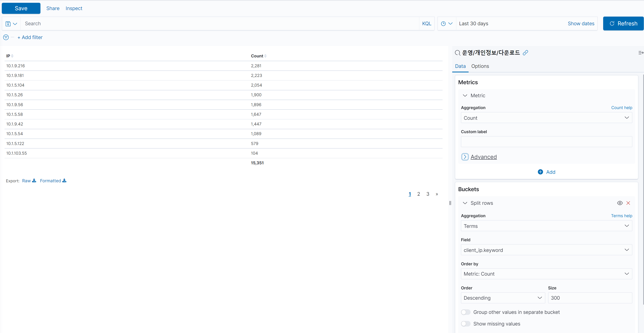Screen dimensions: 644x333
Task: Open the Field client_ip.keyword dropdown
Action: 546,250
